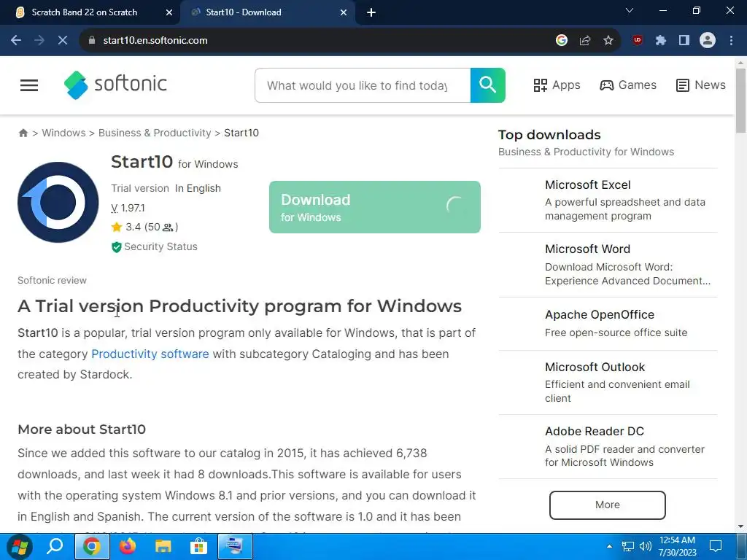The width and height of the screenshot is (747, 560).
Task: Share this page icon
Action: [585, 41]
